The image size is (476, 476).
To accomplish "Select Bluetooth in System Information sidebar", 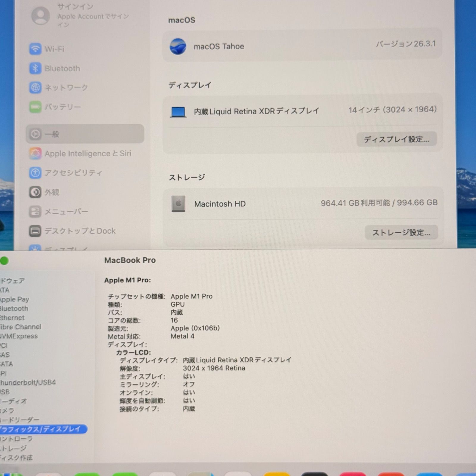I will click(x=14, y=309).
